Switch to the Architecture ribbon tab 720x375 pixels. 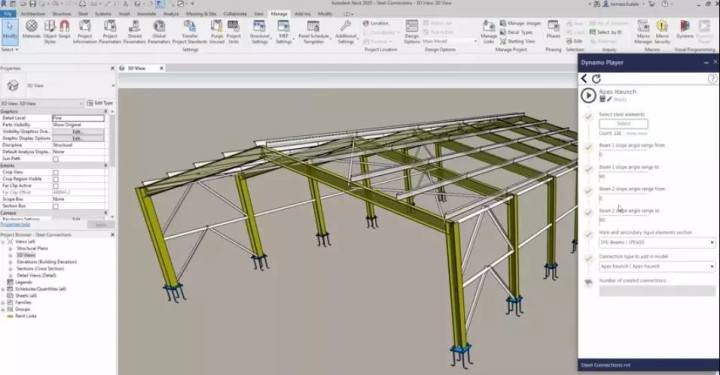point(33,14)
